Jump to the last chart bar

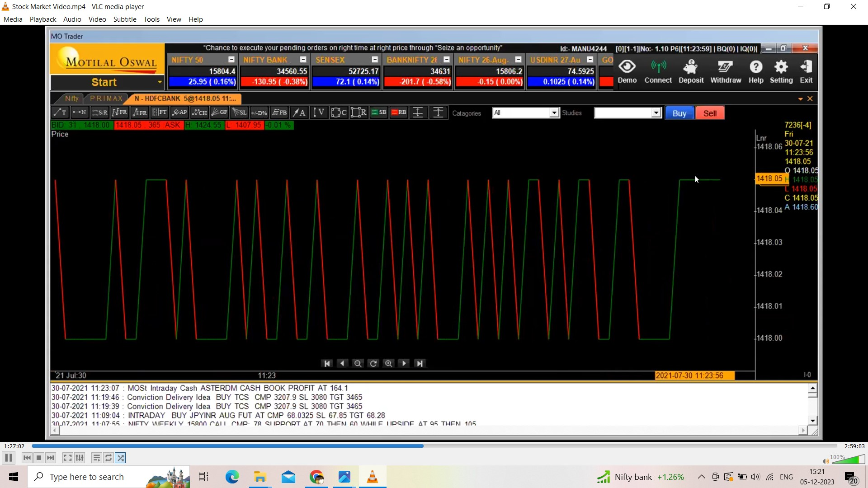(420, 363)
